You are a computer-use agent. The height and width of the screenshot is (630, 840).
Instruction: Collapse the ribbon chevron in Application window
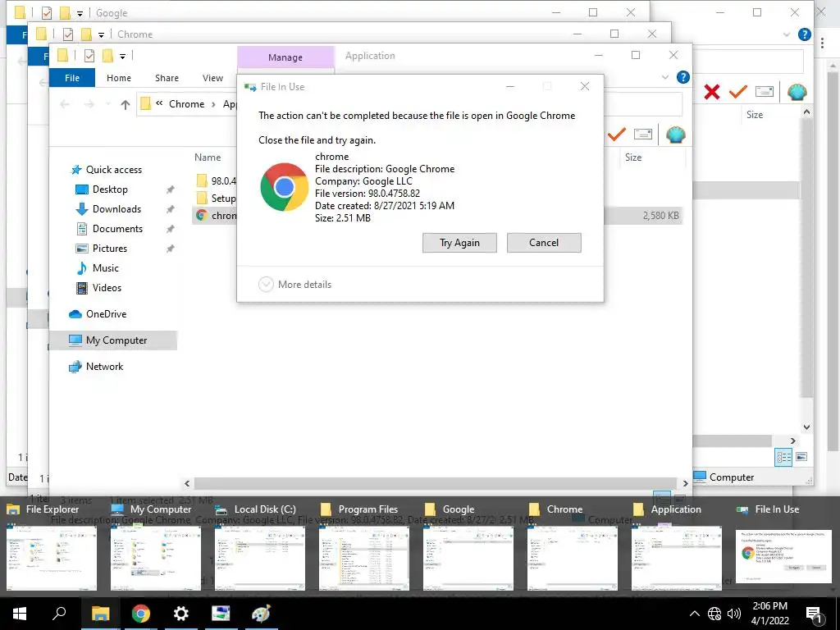(664, 77)
